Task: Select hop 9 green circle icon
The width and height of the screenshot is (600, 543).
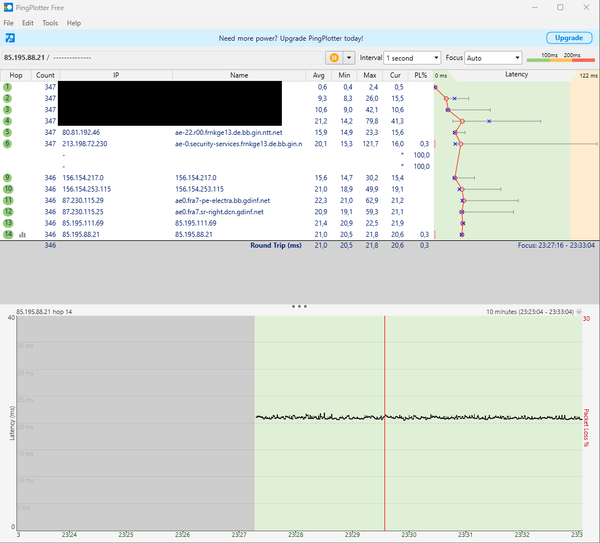Action: (x=7, y=178)
